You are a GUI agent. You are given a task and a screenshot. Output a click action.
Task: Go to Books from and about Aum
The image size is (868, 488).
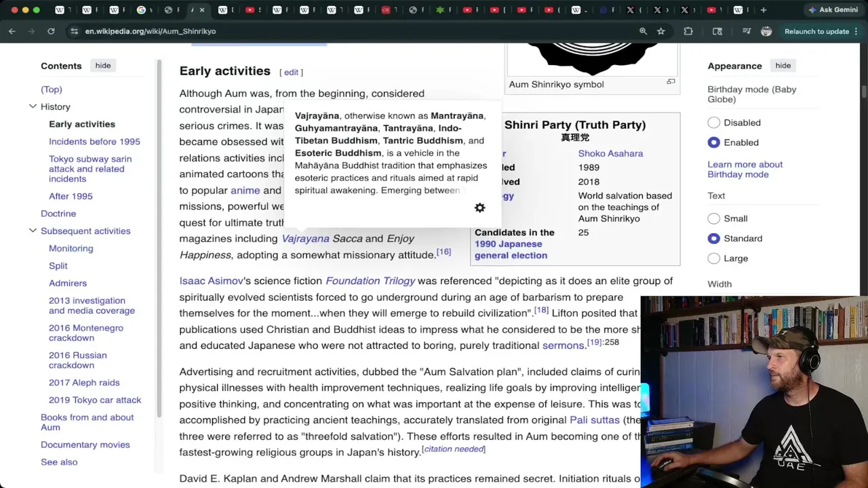[87, 422]
